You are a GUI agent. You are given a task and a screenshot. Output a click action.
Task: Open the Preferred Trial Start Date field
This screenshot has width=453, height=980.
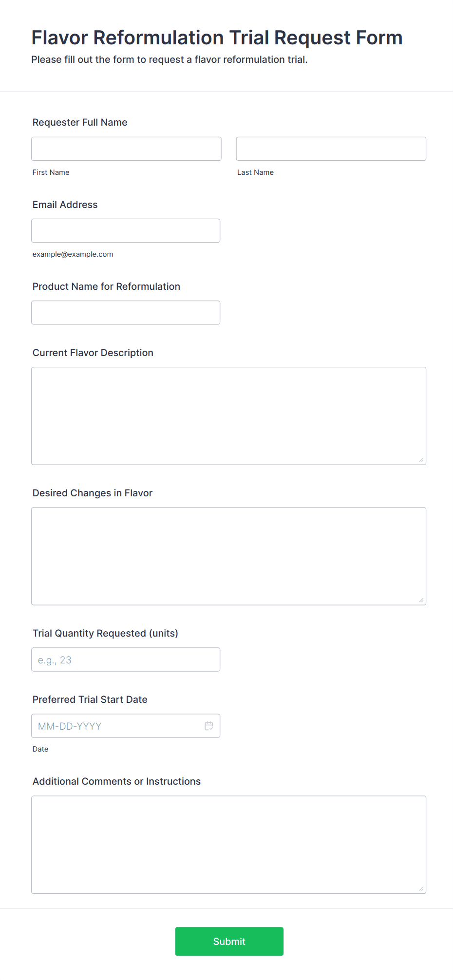point(117,726)
